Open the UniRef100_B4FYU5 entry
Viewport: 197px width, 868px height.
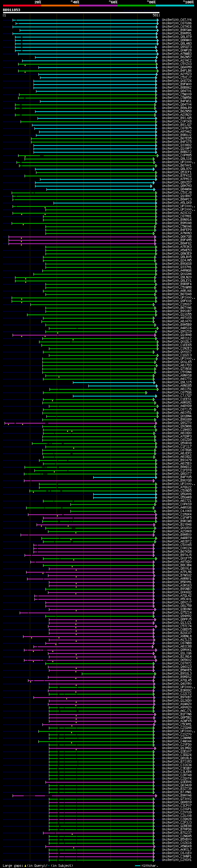177,477
